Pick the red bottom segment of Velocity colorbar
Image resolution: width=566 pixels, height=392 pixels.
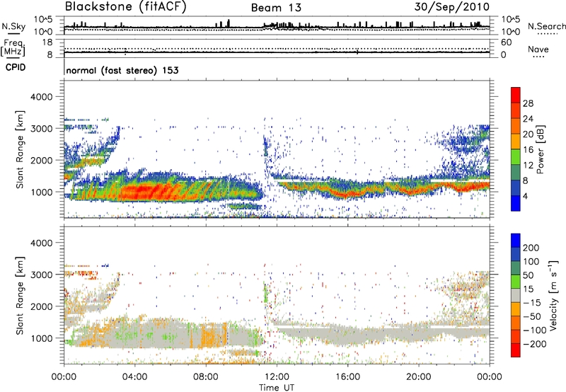pyautogui.click(x=516, y=350)
